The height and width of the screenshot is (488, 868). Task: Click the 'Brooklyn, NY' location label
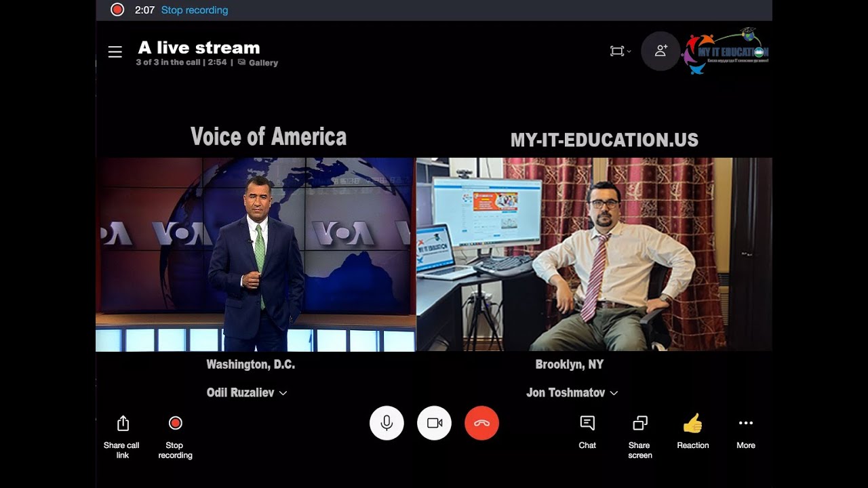point(570,365)
